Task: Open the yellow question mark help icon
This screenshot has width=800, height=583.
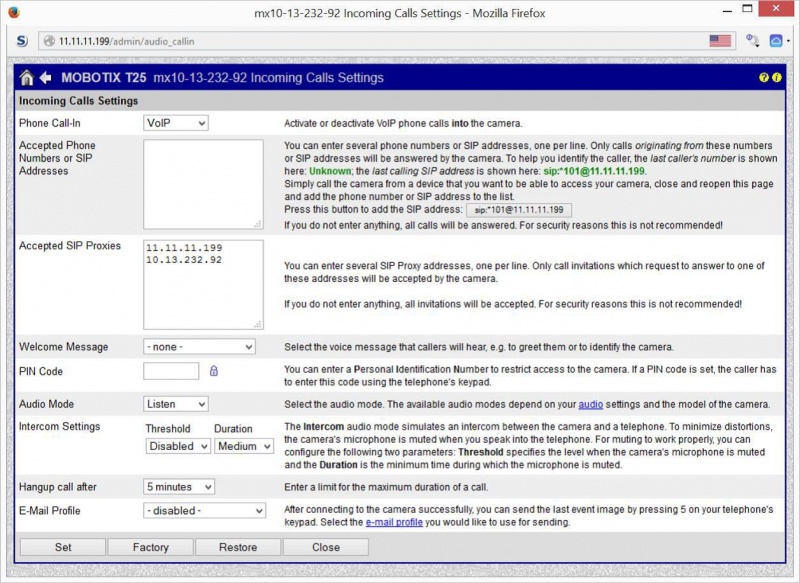Action: click(x=764, y=78)
